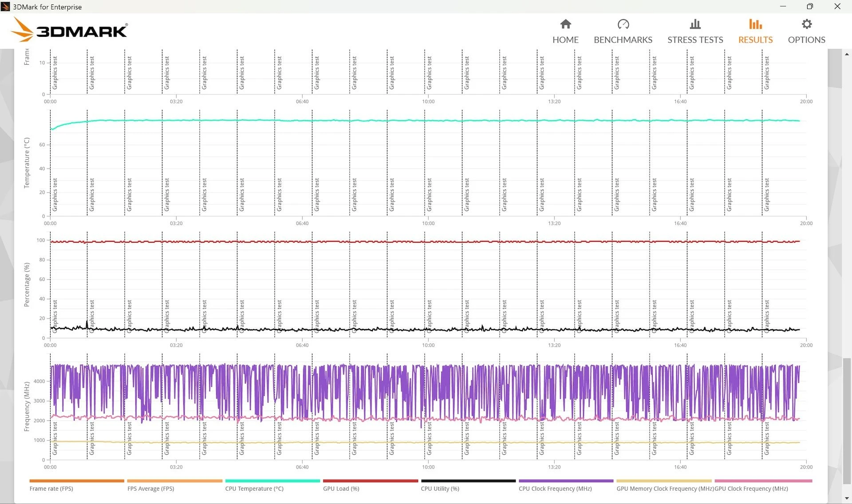852x504 pixels.
Task: Click the scrollbar up arrow
Action: 846,54
